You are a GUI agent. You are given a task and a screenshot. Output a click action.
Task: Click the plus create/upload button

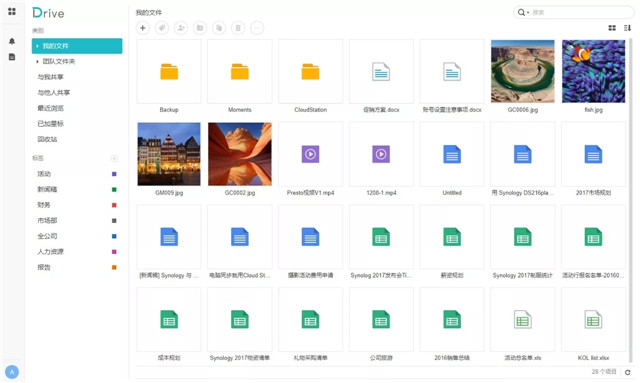(143, 28)
